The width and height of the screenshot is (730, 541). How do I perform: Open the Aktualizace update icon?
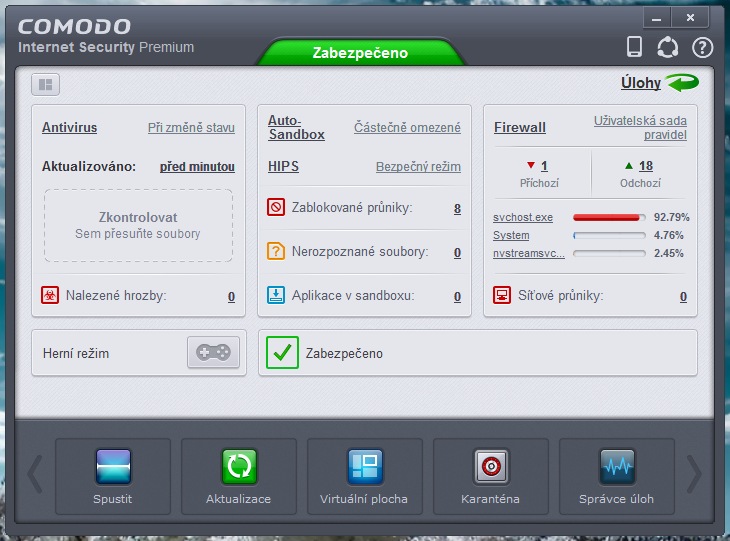239,467
